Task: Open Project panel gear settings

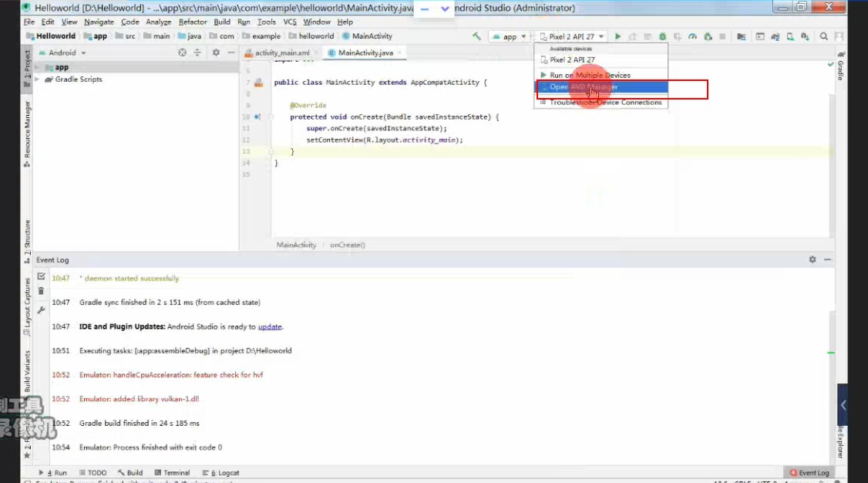Action: [216, 52]
